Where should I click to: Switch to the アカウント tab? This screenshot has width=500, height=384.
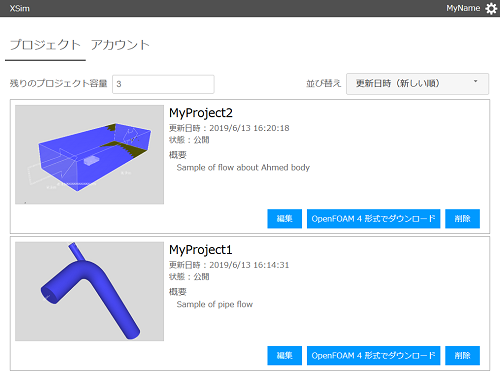(x=120, y=45)
